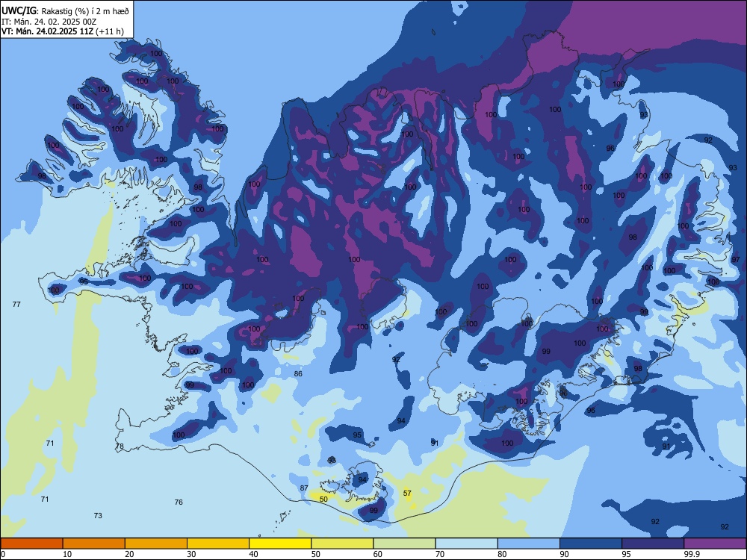This screenshot has width=747, height=560.
Task: Click the '40' legend scale label
Action: (254, 554)
